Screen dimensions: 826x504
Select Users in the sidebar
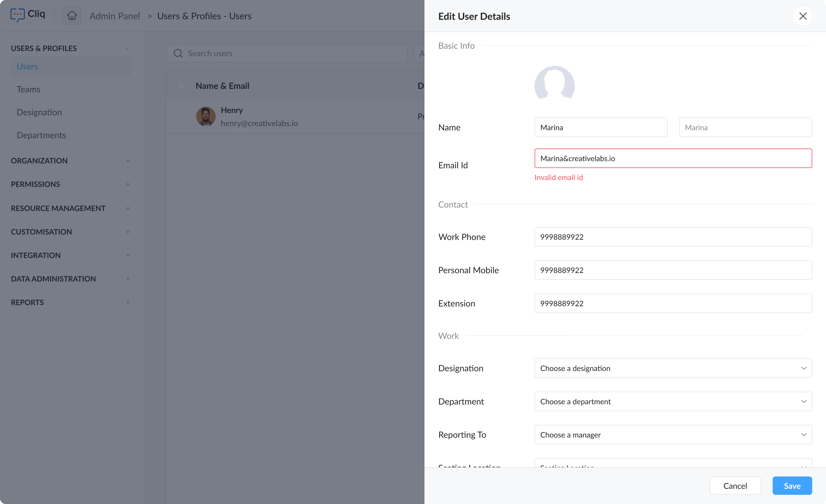tap(71, 66)
